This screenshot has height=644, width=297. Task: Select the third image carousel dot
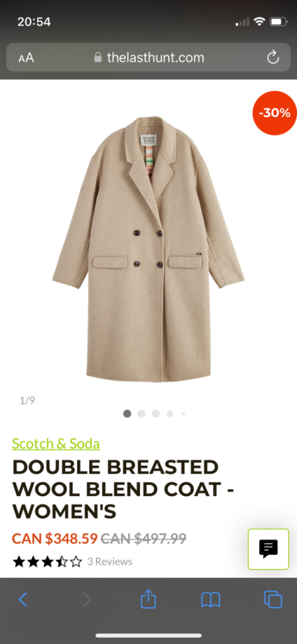[156, 414]
